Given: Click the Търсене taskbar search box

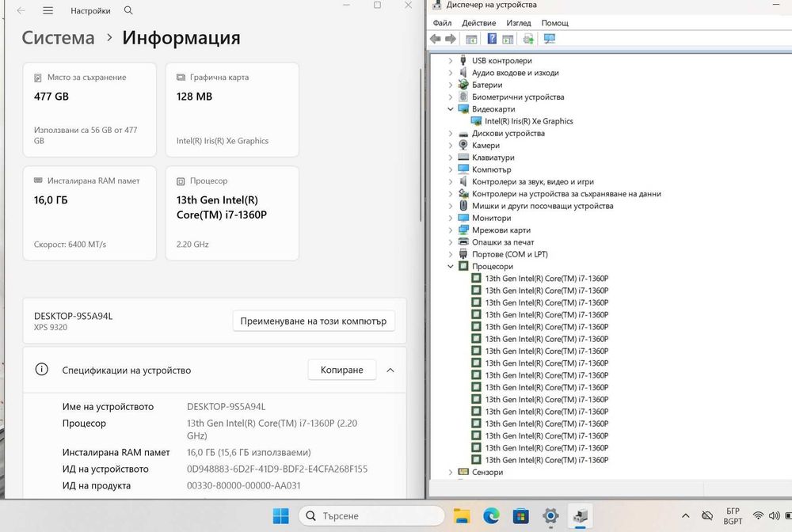Looking at the screenshot, I should pos(371,516).
